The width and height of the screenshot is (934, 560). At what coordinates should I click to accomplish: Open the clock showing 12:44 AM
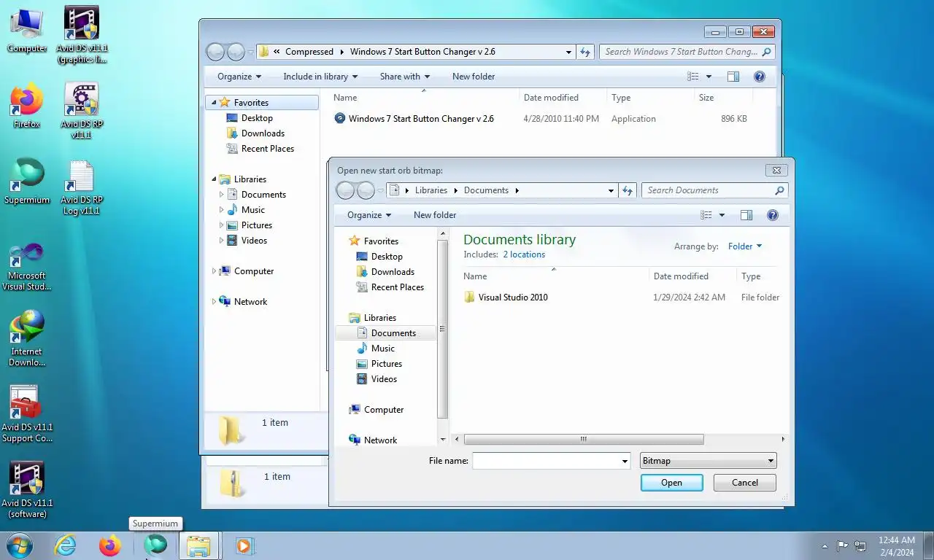pos(896,546)
